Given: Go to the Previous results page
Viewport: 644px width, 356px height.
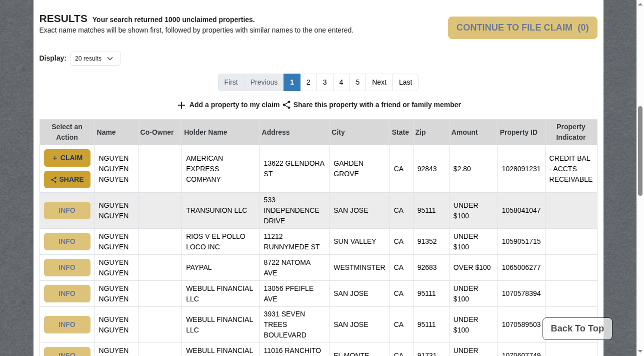Looking at the screenshot, I should click(x=264, y=82).
